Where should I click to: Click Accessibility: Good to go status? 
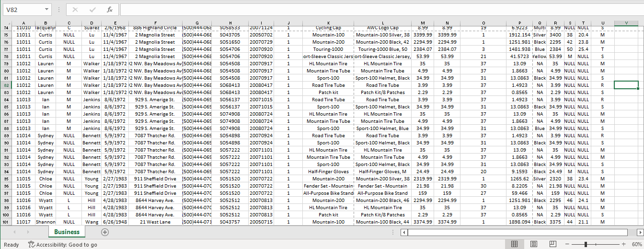(63, 245)
